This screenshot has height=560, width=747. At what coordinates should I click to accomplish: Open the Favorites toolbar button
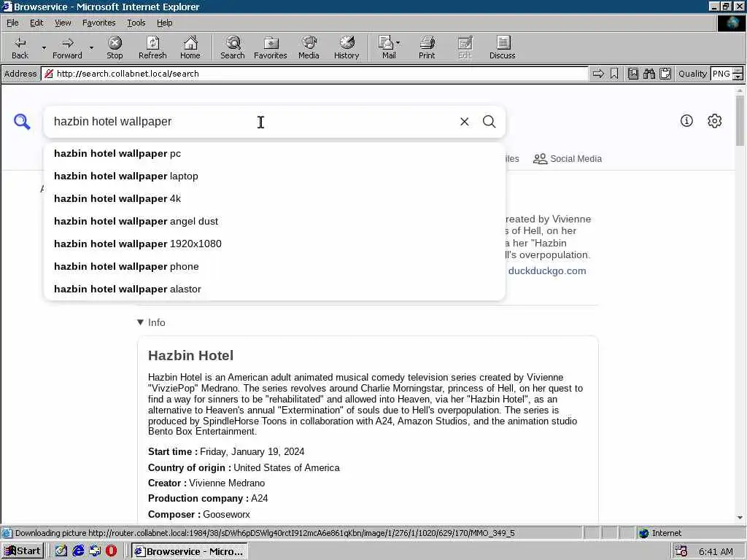[x=271, y=47]
